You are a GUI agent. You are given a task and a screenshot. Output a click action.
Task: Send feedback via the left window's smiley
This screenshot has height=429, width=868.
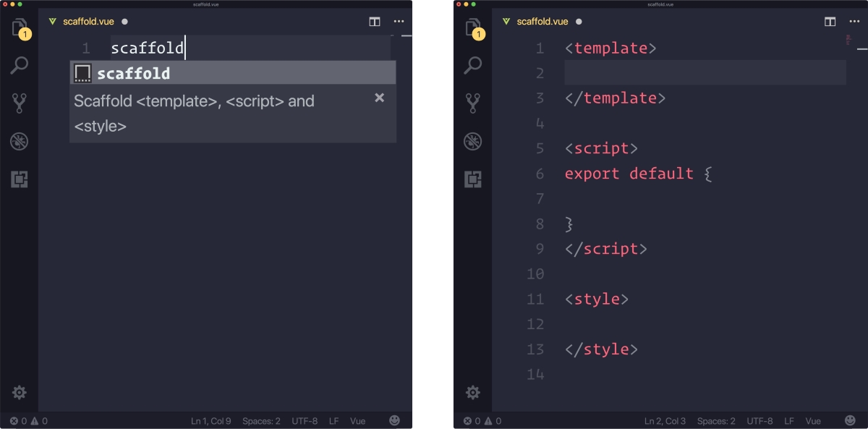coord(394,420)
